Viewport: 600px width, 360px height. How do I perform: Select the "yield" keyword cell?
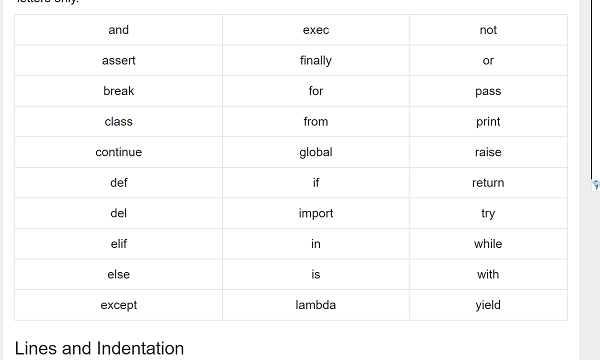click(488, 305)
